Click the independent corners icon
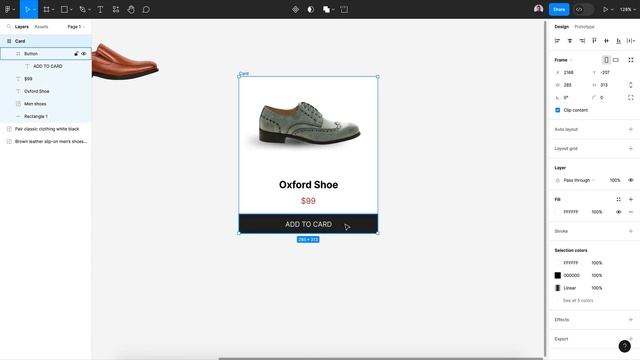This screenshot has width=640, height=360. [x=631, y=97]
